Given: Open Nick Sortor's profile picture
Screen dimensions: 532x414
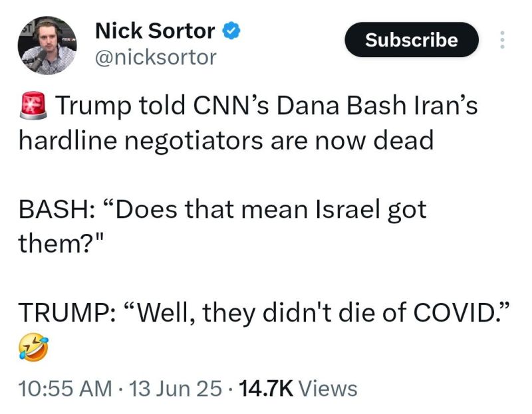Looking at the screenshot, I should point(47,46).
